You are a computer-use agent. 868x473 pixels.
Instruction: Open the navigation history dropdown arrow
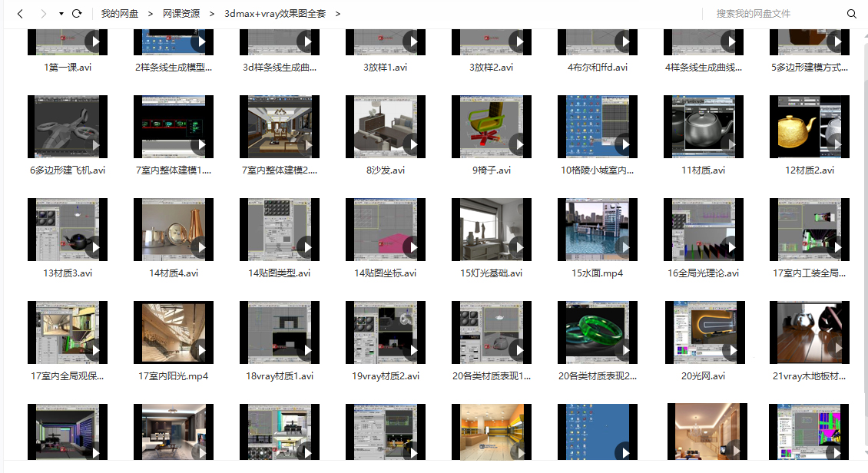[x=61, y=13]
